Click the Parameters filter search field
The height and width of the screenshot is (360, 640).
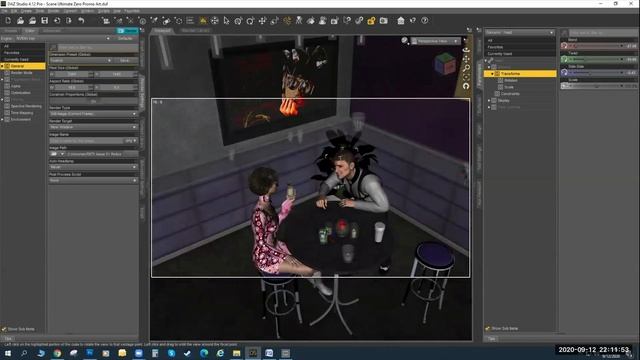pos(603,32)
